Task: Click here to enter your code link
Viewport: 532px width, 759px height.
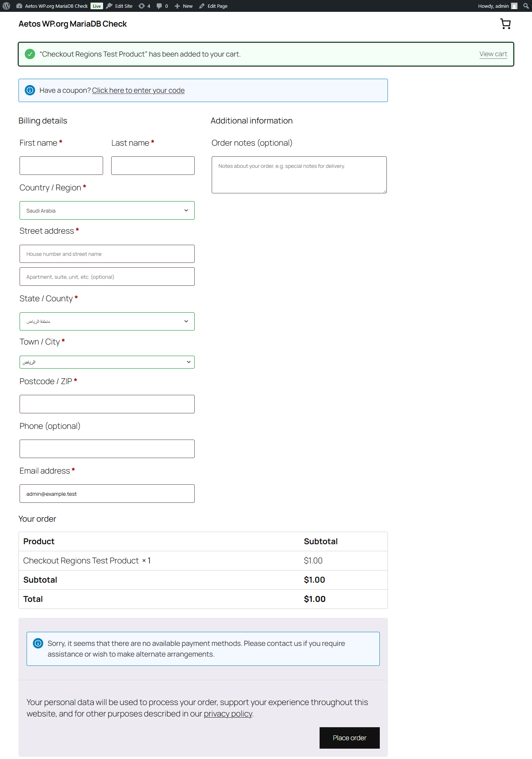Action: click(138, 91)
